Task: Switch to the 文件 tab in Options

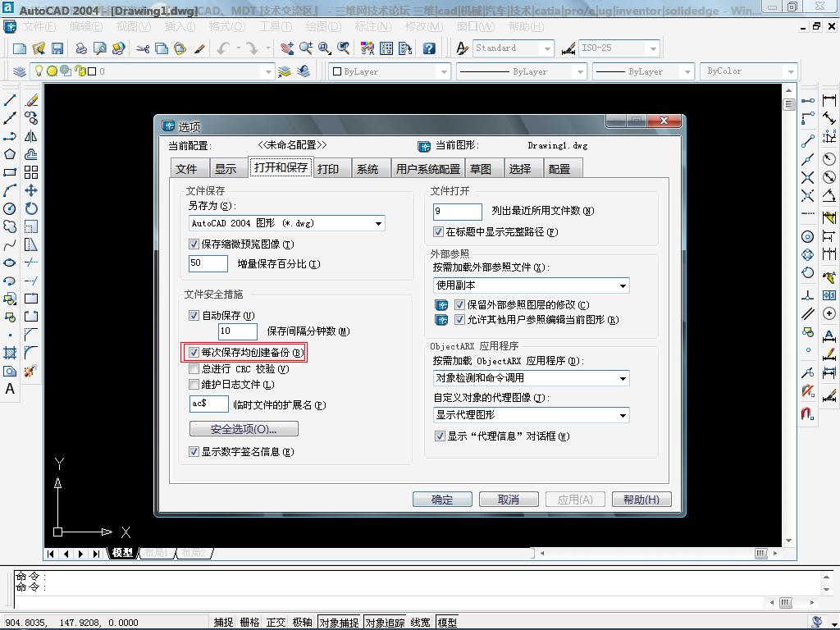Action: click(x=186, y=169)
